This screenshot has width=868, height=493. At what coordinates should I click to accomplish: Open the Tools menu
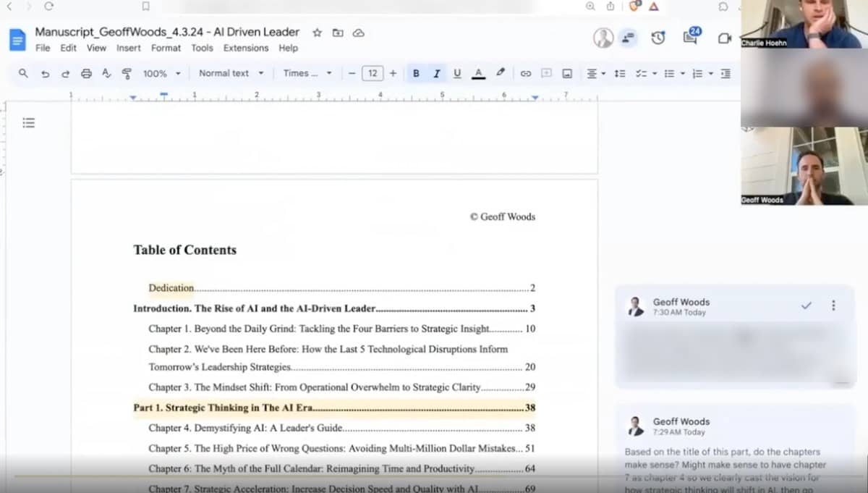point(202,48)
